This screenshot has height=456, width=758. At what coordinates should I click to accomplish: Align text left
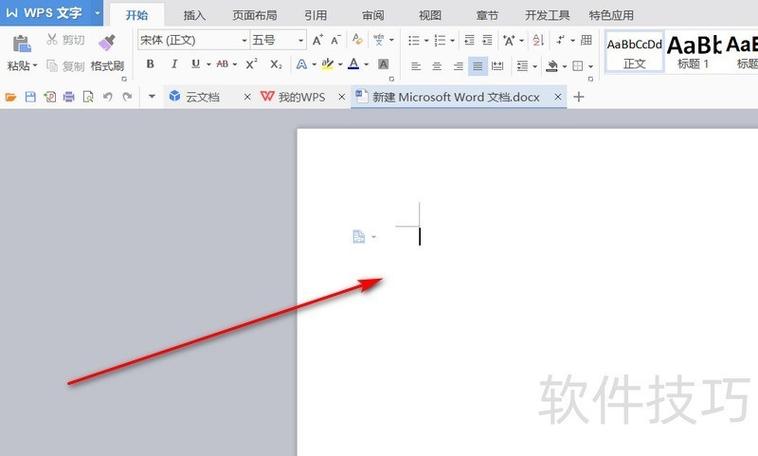(416, 66)
